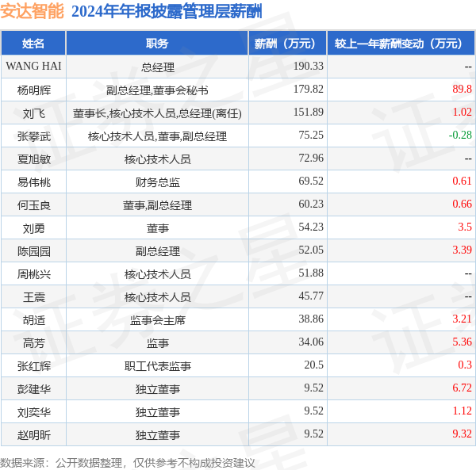Image resolution: width=476 pixels, height=470 pixels.
Task: Select the name 高芳
Action: click(x=33, y=343)
